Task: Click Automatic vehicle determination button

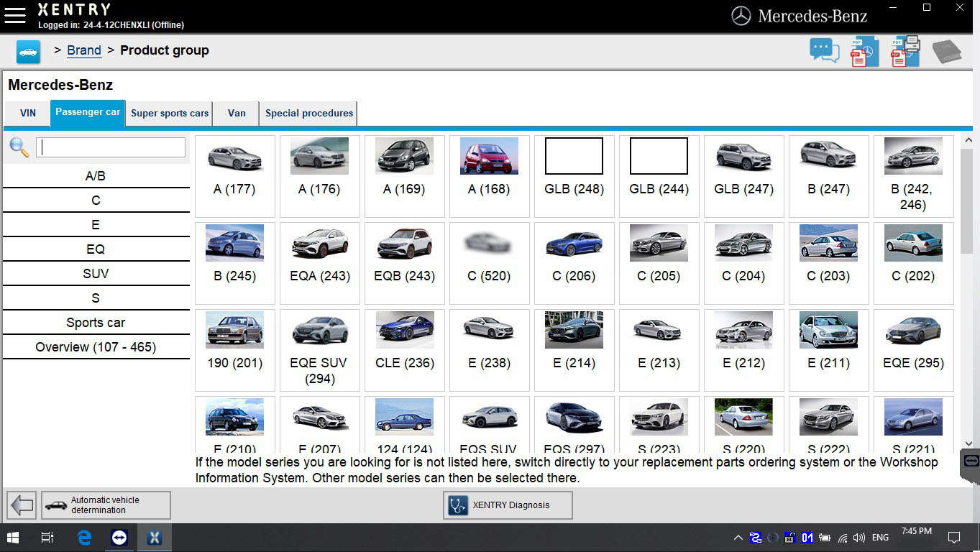Action: coord(106,505)
